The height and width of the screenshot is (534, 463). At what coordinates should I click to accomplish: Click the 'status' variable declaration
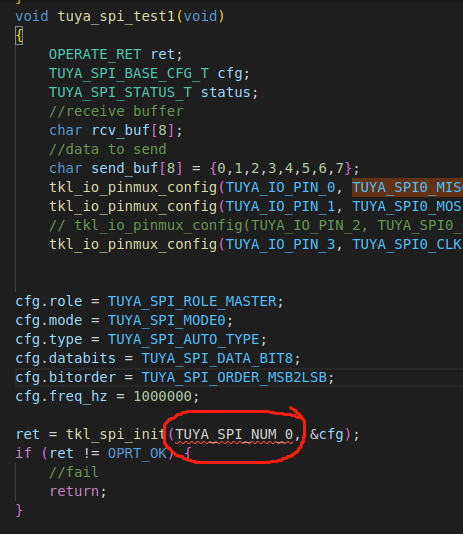tap(225, 93)
